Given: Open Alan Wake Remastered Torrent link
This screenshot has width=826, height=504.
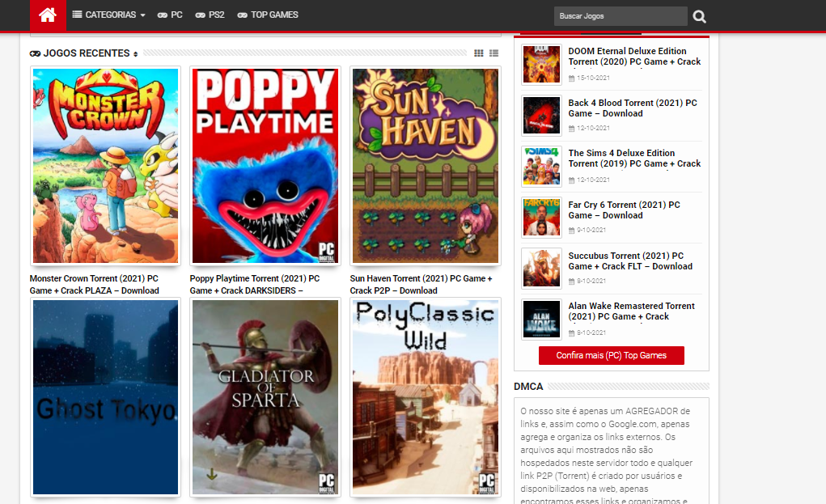Looking at the screenshot, I should 632,311.
